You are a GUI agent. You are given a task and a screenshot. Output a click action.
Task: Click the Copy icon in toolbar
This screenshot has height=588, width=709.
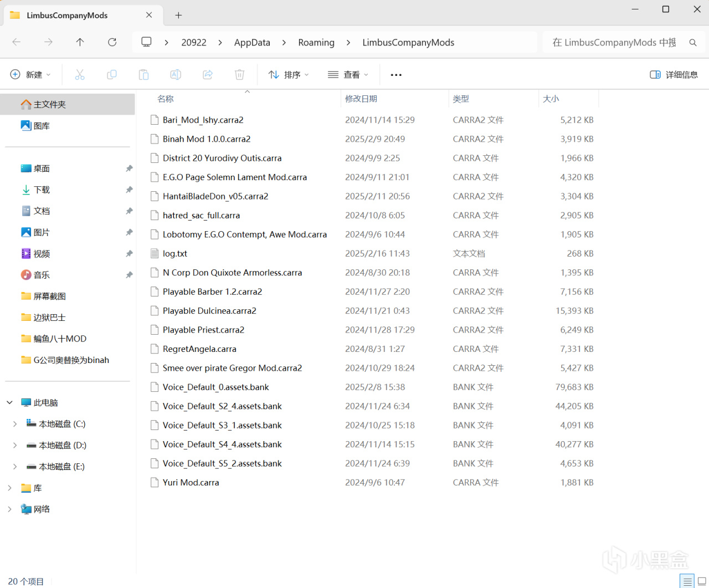[x=112, y=74]
